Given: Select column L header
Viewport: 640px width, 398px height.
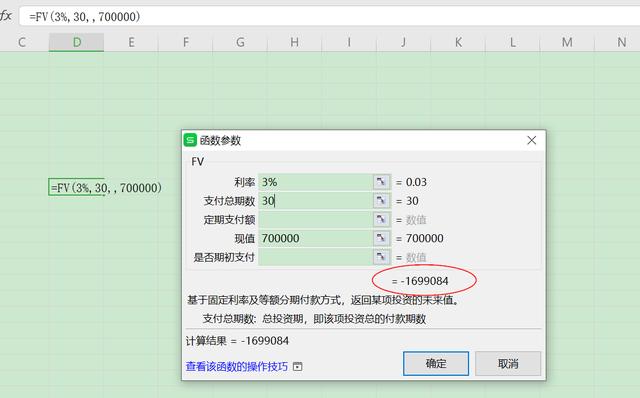Looking at the screenshot, I should (513, 42).
